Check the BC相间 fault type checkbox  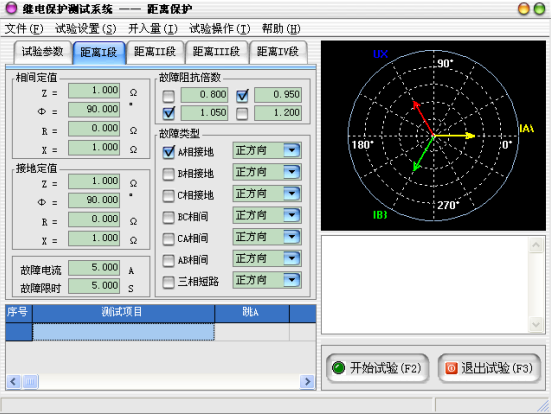pos(169,217)
